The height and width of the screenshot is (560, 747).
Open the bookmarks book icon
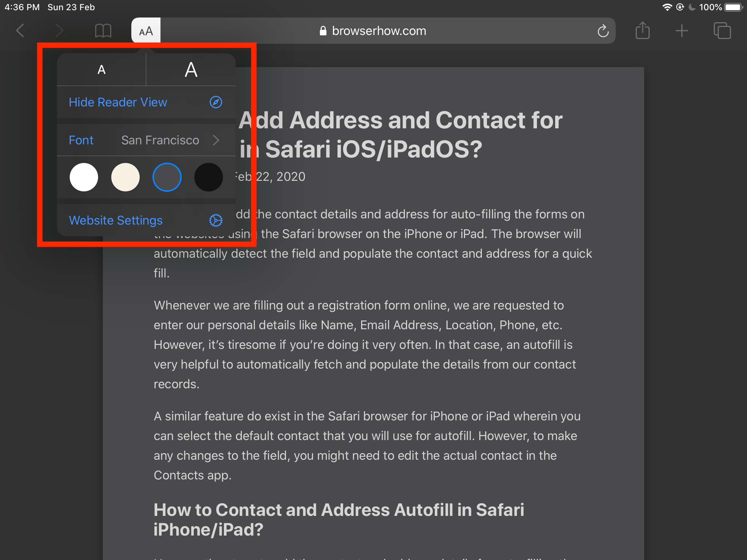[x=103, y=31]
